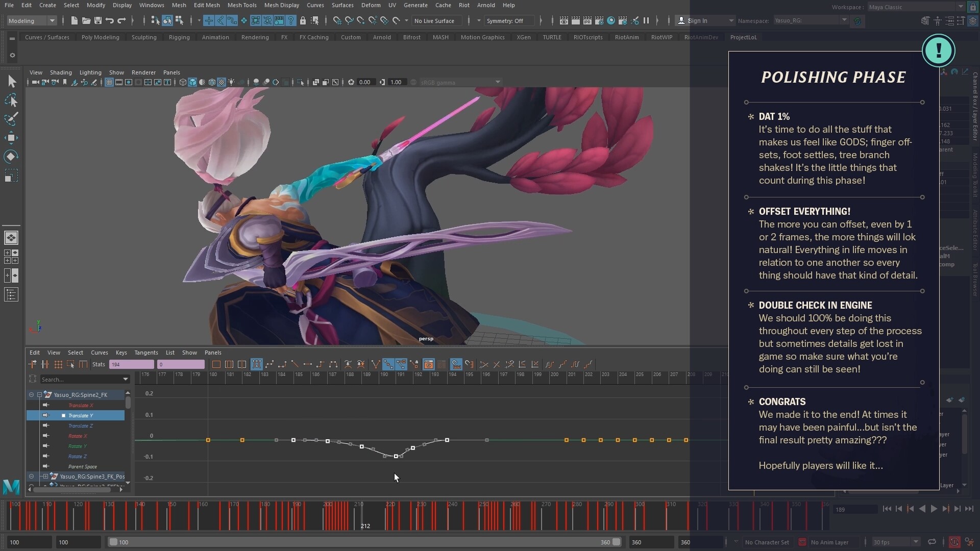This screenshot has width=980, height=551.
Task: Open the Deform menu
Action: 371,5
